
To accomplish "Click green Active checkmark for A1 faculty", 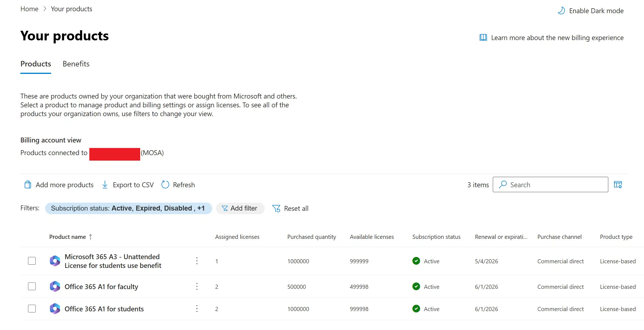I will tap(416, 286).
